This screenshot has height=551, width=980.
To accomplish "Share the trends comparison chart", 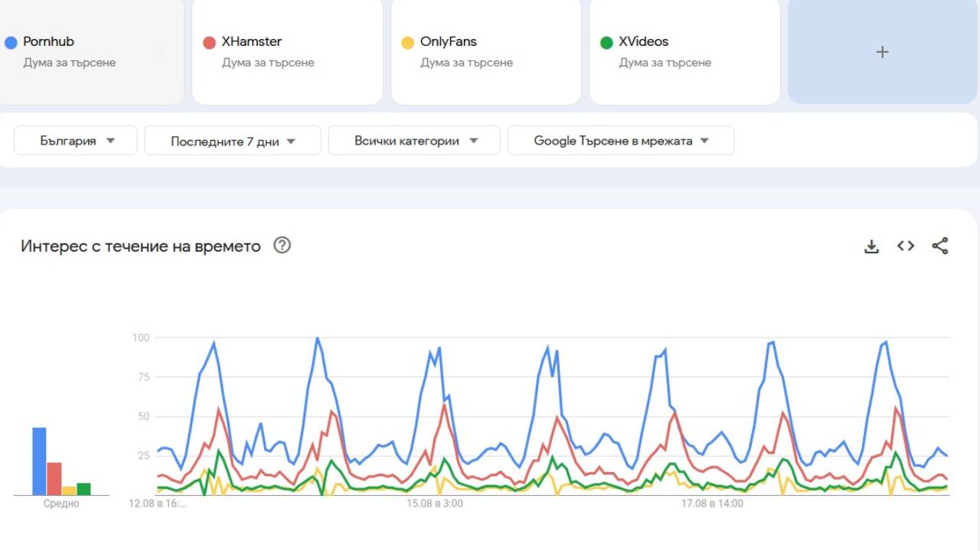I will point(940,246).
